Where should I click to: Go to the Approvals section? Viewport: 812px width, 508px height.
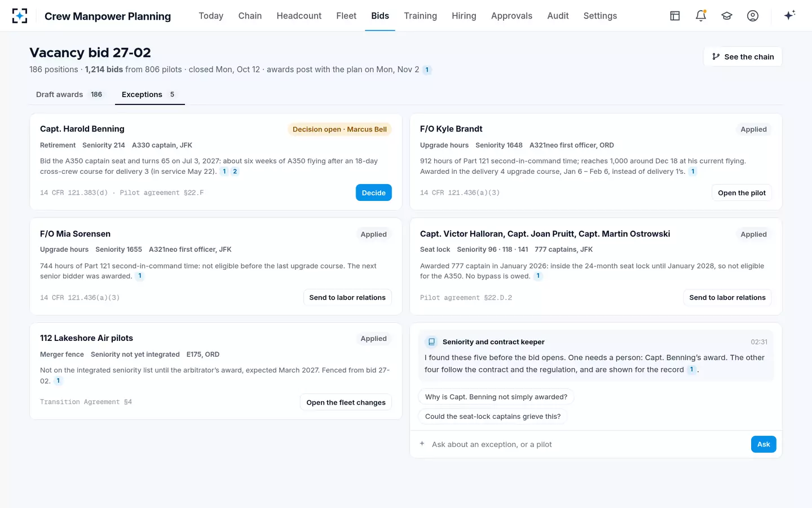[511, 16]
